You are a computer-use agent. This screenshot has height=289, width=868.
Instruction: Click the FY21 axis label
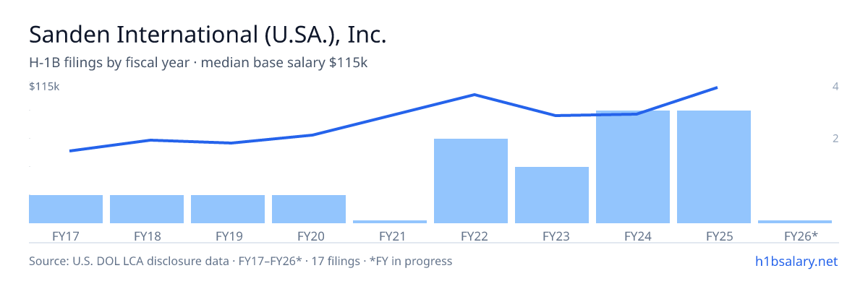tap(390, 236)
